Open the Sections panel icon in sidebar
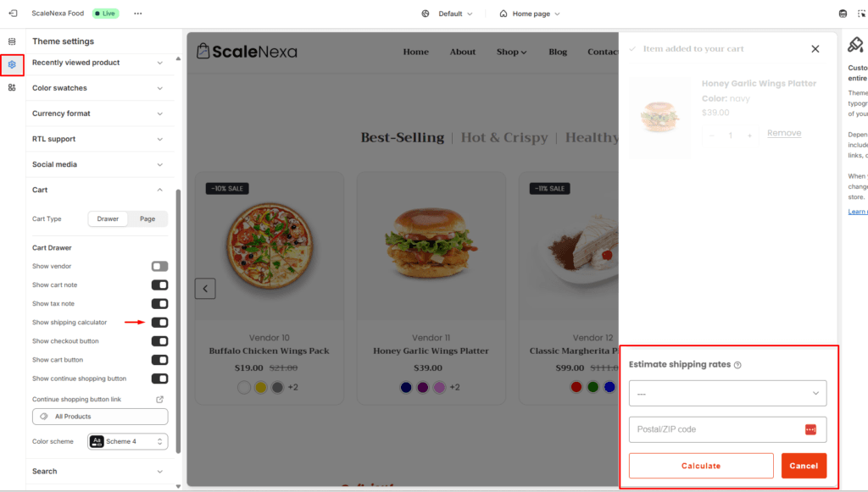 click(x=12, y=41)
